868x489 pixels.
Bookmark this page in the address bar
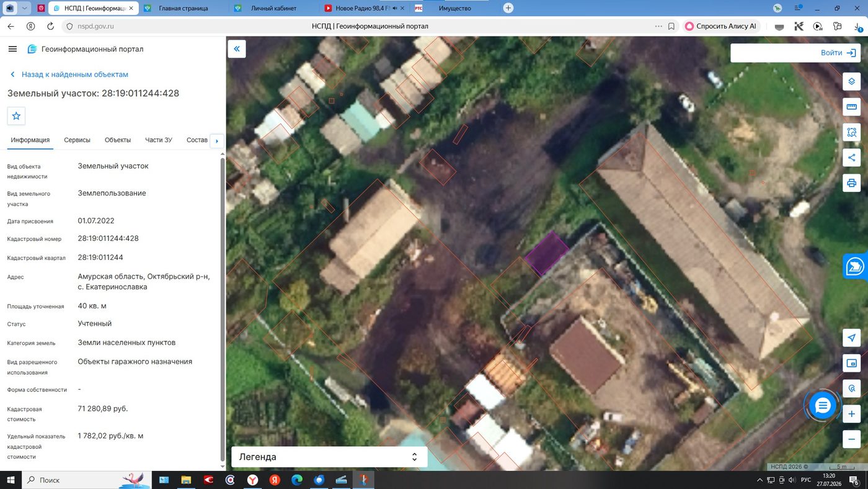click(671, 26)
